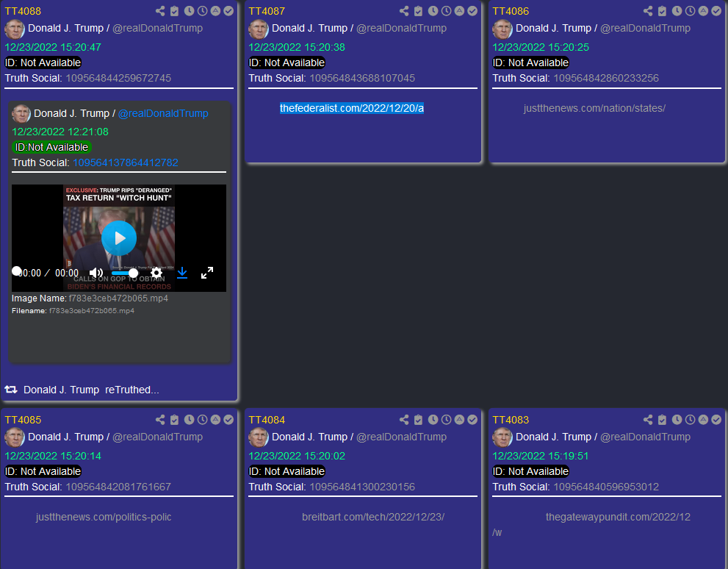The height and width of the screenshot is (569, 728).
Task: Open video player settings gear
Action: 156,273
